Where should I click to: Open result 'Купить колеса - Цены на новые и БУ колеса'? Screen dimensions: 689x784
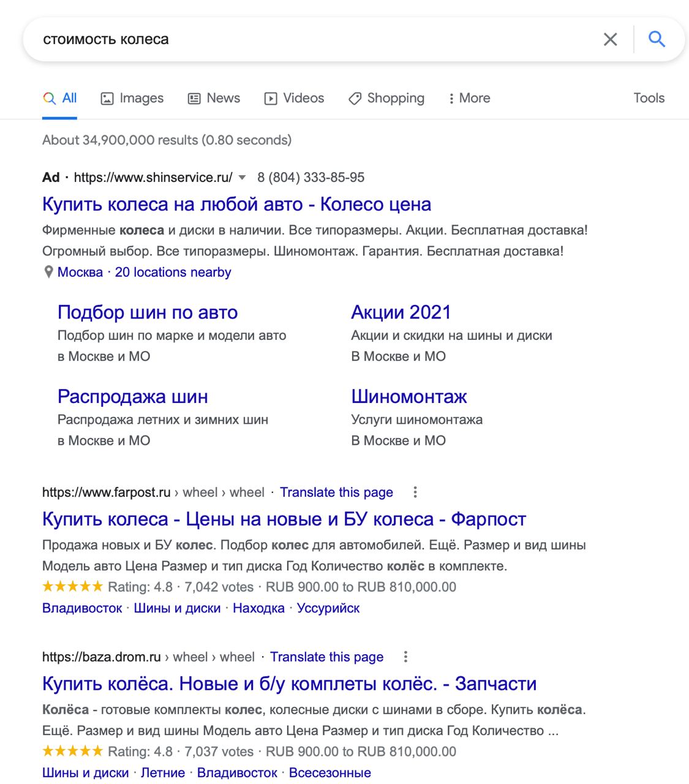pyautogui.click(x=284, y=519)
